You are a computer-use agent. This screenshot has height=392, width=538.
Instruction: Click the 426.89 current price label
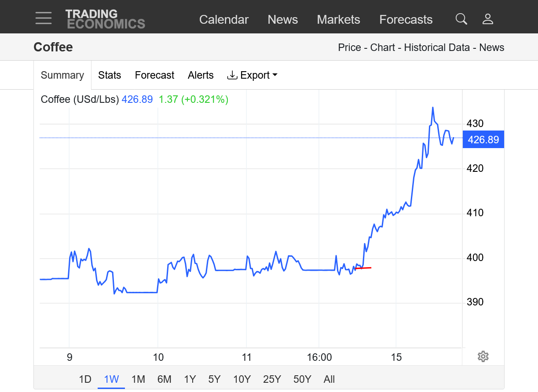[x=483, y=140]
